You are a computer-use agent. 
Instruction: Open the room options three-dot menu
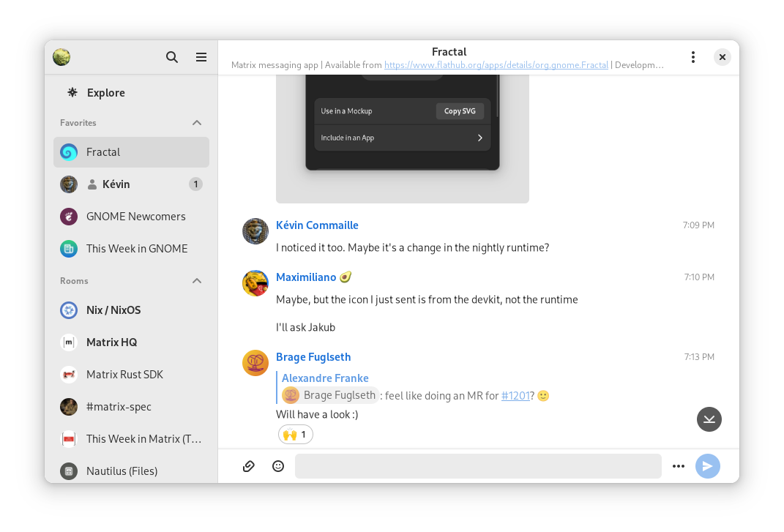pos(692,57)
